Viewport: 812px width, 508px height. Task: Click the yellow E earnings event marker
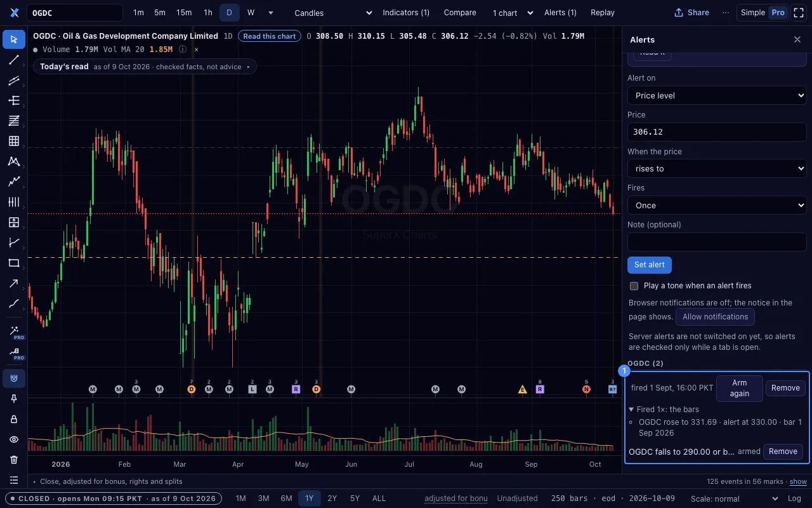(x=523, y=389)
